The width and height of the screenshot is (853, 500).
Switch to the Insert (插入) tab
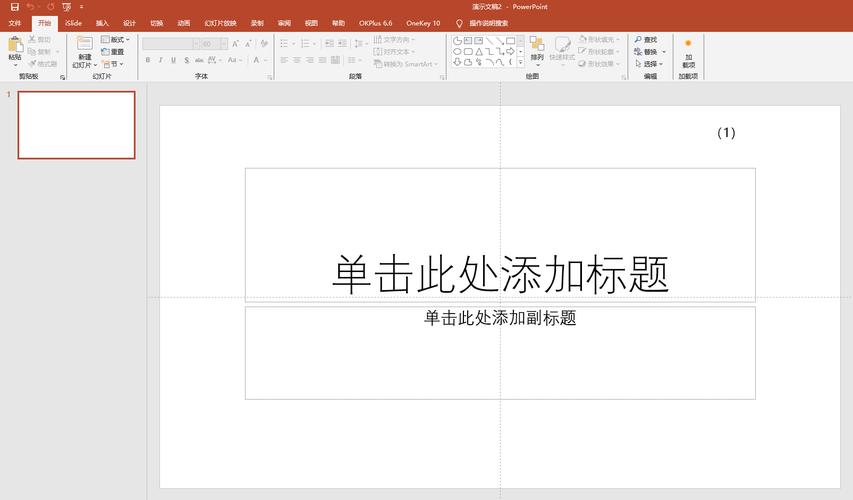(102, 23)
